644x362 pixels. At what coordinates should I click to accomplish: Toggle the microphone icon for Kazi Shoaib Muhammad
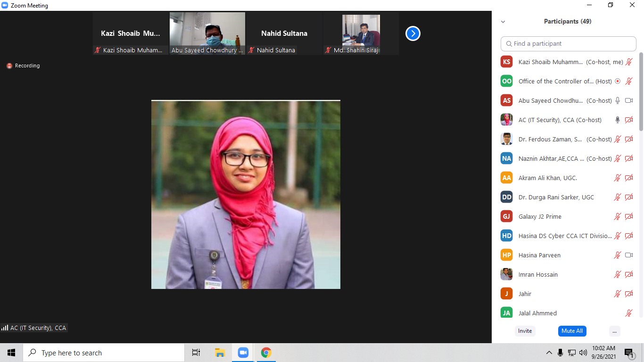628,62
